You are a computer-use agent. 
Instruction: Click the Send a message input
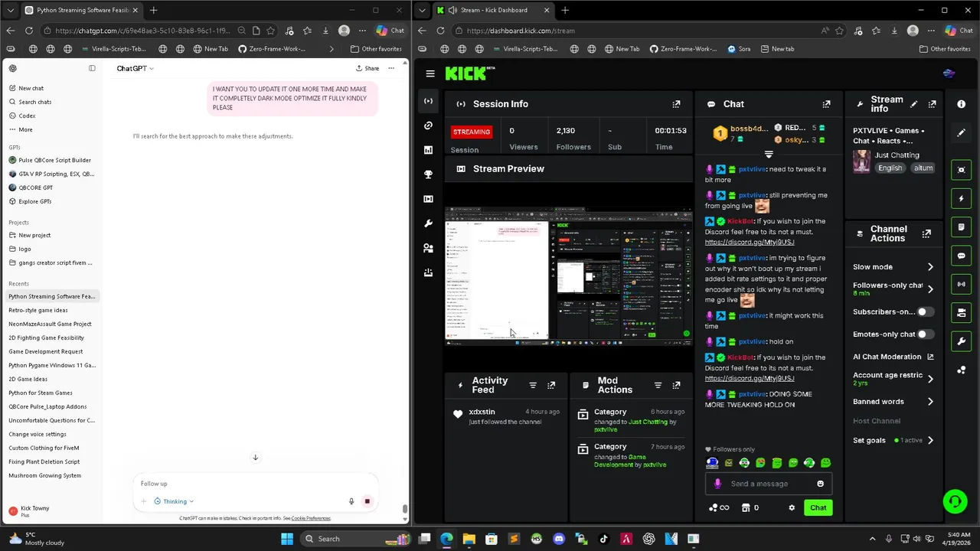point(769,484)
